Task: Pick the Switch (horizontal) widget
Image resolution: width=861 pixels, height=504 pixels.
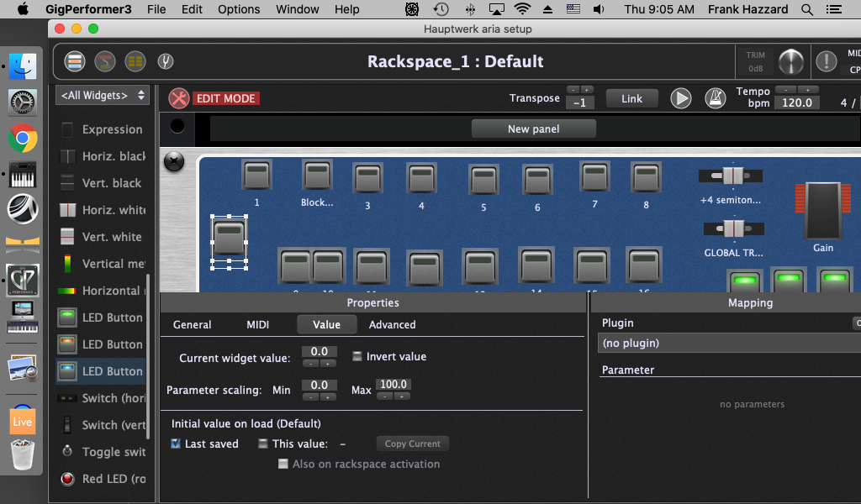Action: [102, 398]
